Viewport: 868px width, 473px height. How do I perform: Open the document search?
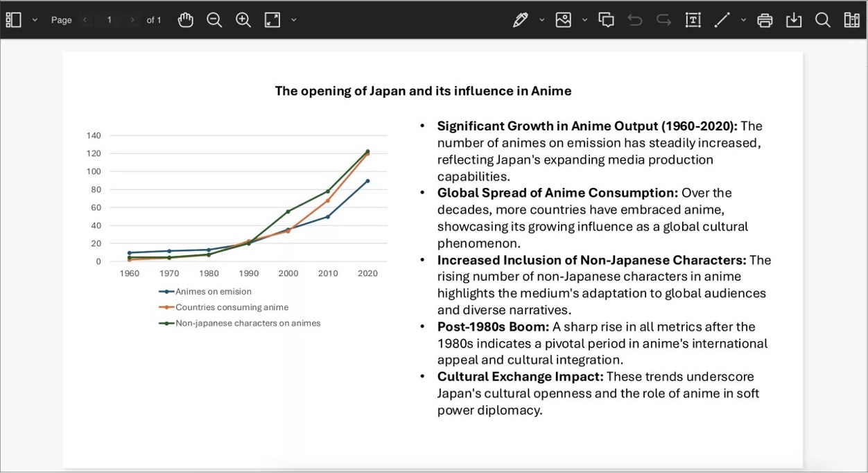(x=823, y=19)
